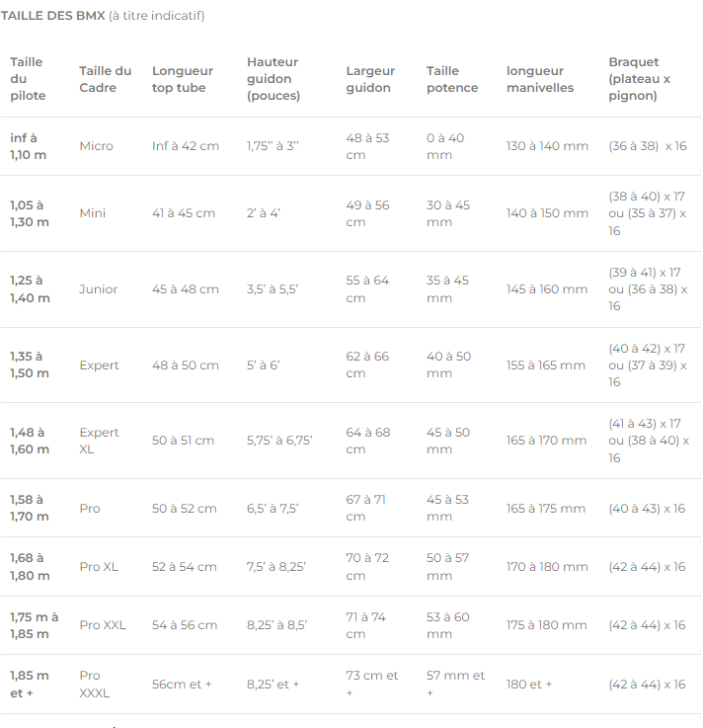
Task: Click the 'Taille potence' column header
Action: [x=451, y=79]
